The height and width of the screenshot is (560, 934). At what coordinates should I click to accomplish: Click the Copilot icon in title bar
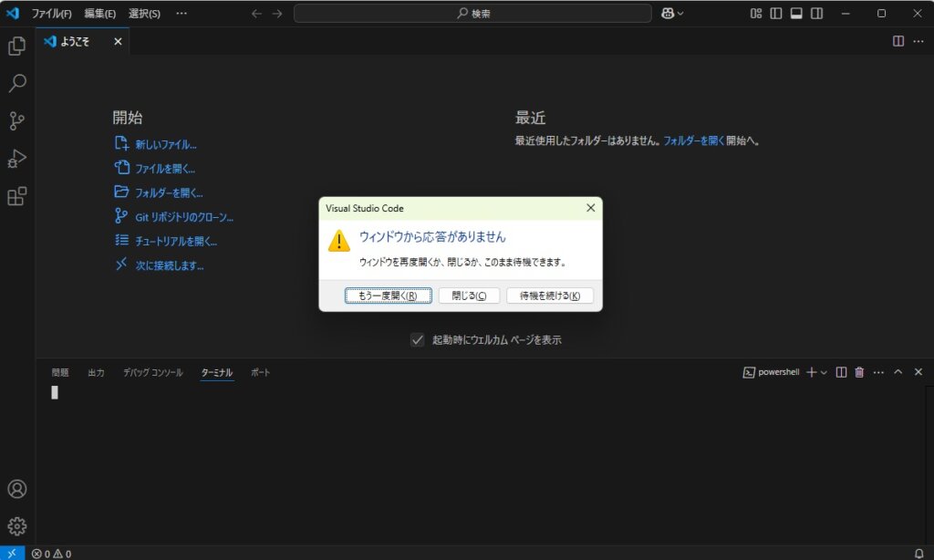coord(668,13)
